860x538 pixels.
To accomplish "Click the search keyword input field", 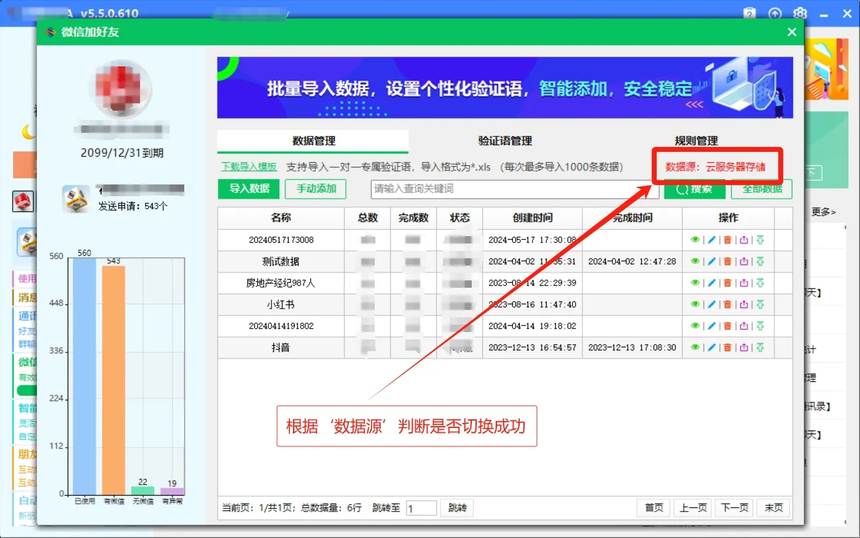I will pyautogui.click(x=515, y=188).
